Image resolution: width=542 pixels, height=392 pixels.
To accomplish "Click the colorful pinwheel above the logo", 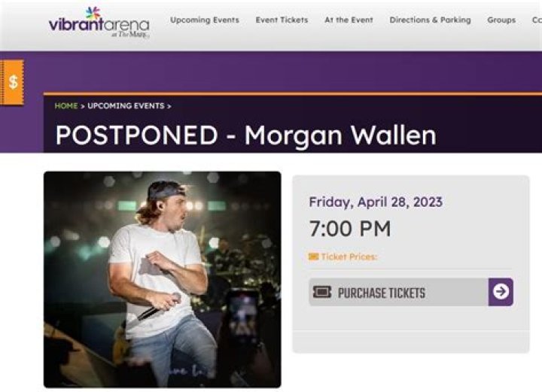I will [93, 13].
